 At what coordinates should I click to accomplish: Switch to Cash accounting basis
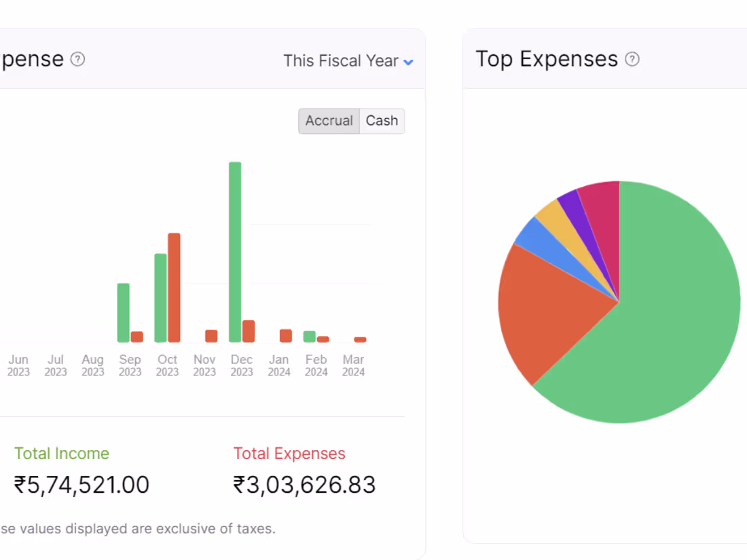point(382,121)
